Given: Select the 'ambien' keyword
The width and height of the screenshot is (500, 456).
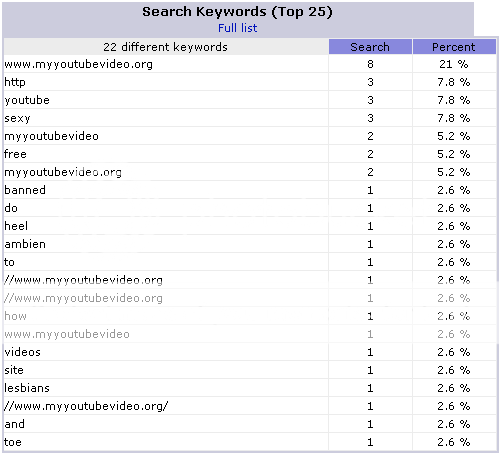Looking at the screenshot, I should [x=25, y=244].
